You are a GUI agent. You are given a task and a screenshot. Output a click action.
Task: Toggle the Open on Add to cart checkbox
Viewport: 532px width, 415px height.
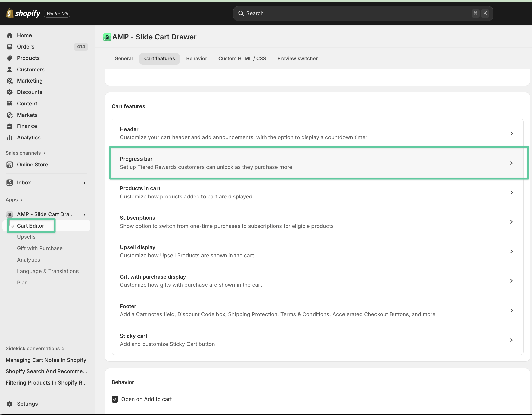click(115, 399)
